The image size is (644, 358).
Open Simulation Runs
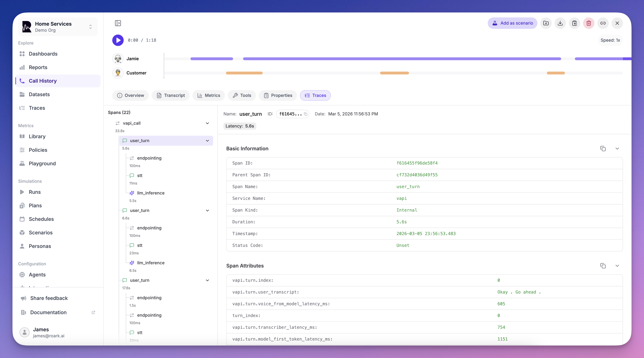point(58,192)
